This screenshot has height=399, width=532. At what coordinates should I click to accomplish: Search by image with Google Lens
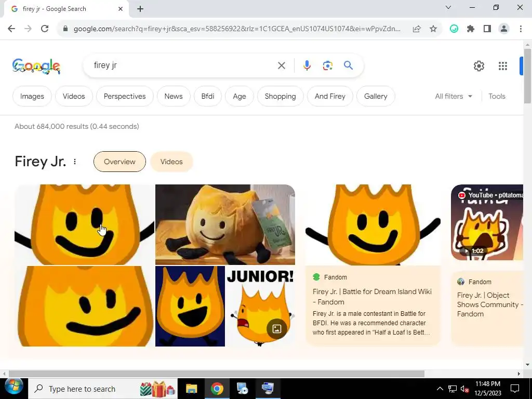[x=327, y=65]
